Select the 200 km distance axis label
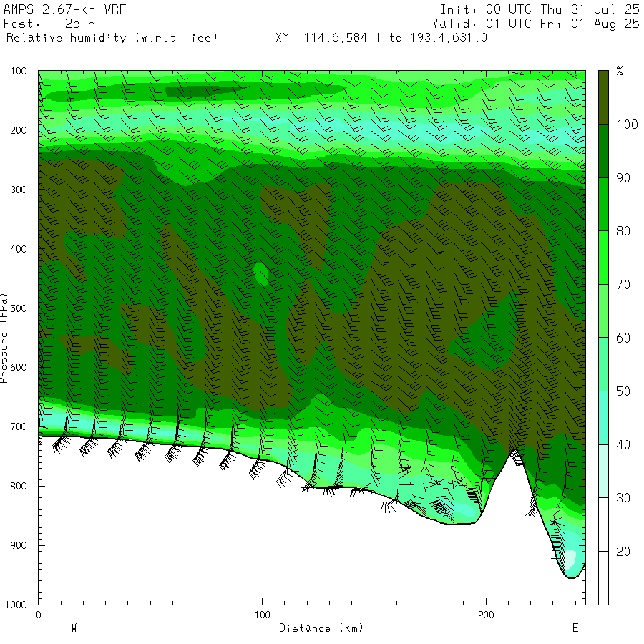 pyautogui.click(x=486, y=615)
